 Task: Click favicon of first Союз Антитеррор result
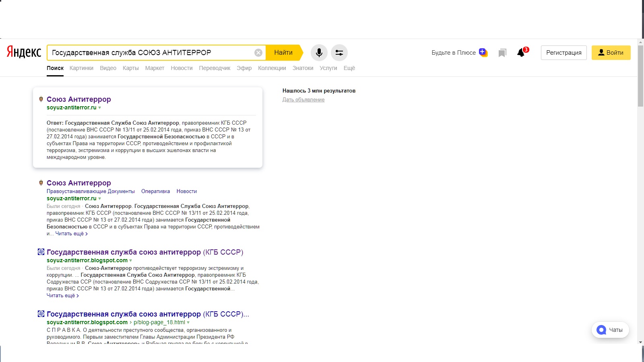point(41,99)
